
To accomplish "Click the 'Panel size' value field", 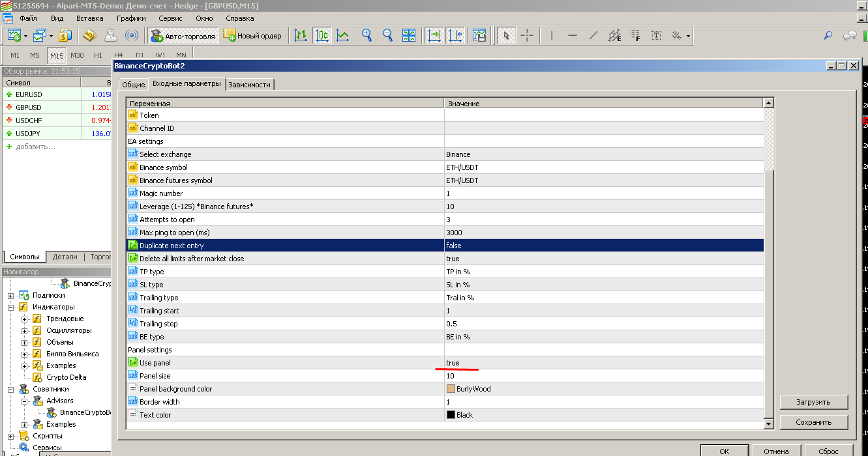I will click(x=603, y=376).
